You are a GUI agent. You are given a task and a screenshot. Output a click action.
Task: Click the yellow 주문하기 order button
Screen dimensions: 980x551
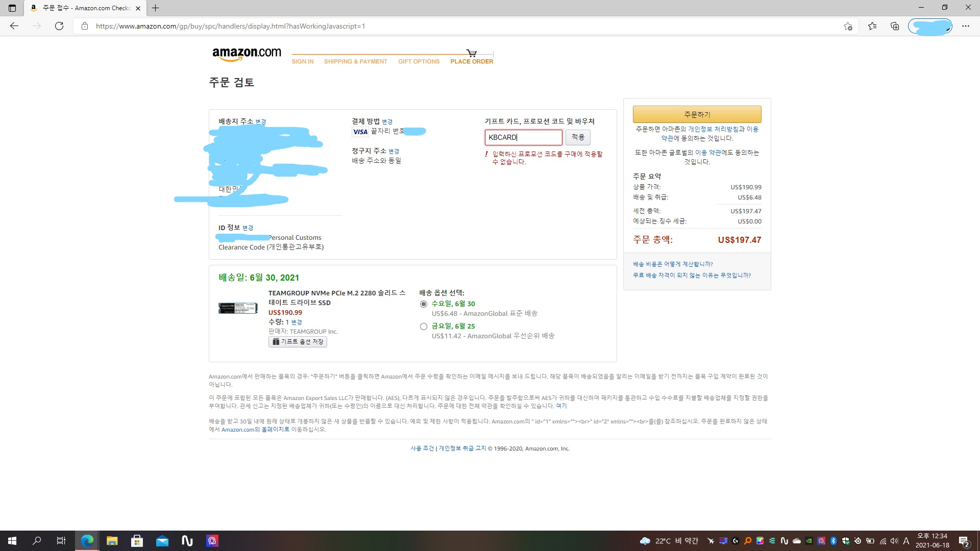coord(697,114)
